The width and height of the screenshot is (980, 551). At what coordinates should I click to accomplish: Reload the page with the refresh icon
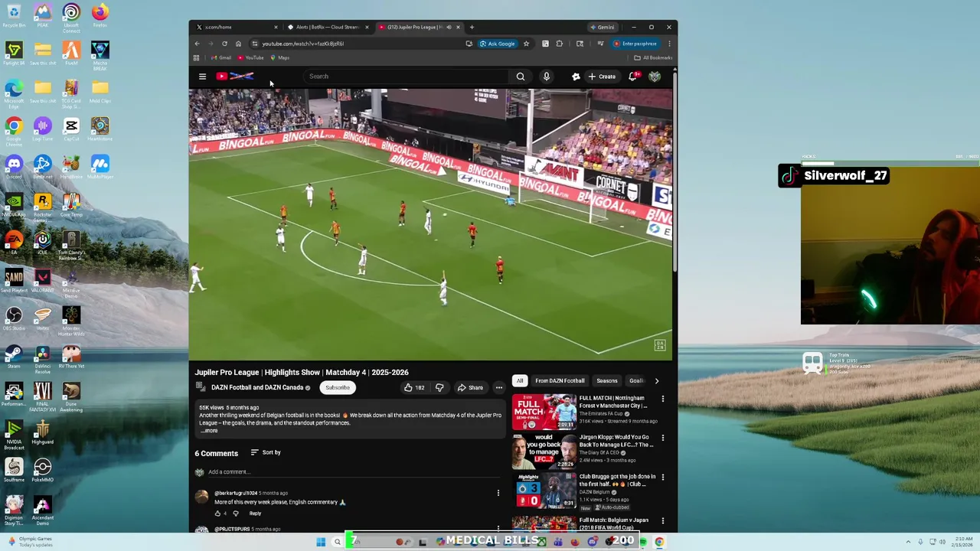[x=224, y=44]
